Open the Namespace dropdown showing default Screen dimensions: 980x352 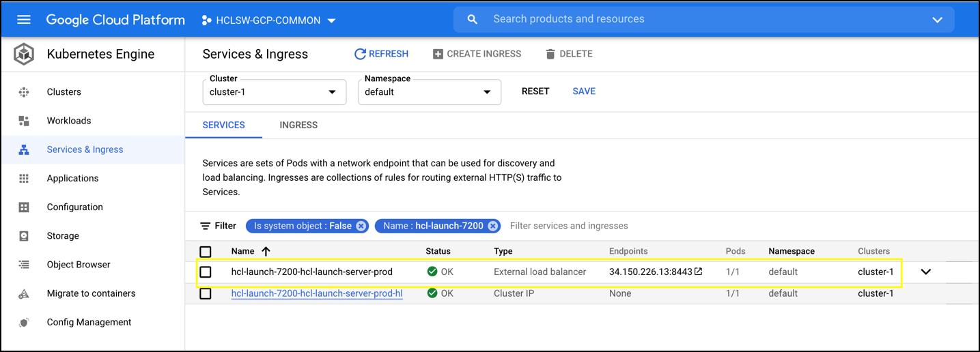click(x=430, y=92)
